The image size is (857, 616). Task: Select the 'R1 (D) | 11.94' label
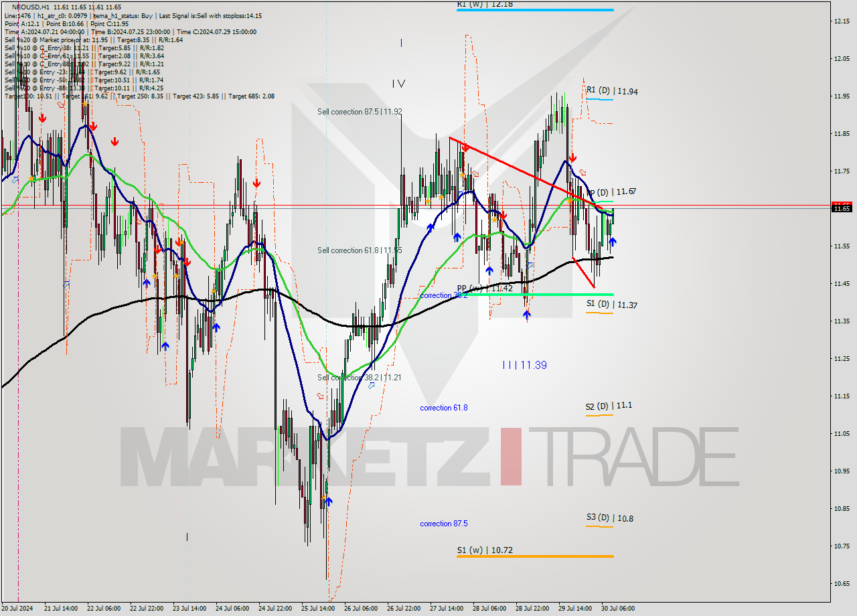611,91
